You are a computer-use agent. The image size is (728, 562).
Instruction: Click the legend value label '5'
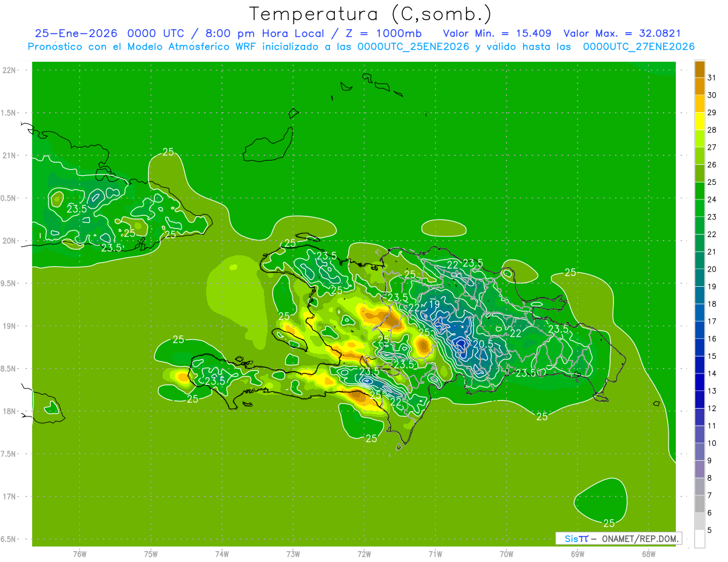click(x=710, y=530)
